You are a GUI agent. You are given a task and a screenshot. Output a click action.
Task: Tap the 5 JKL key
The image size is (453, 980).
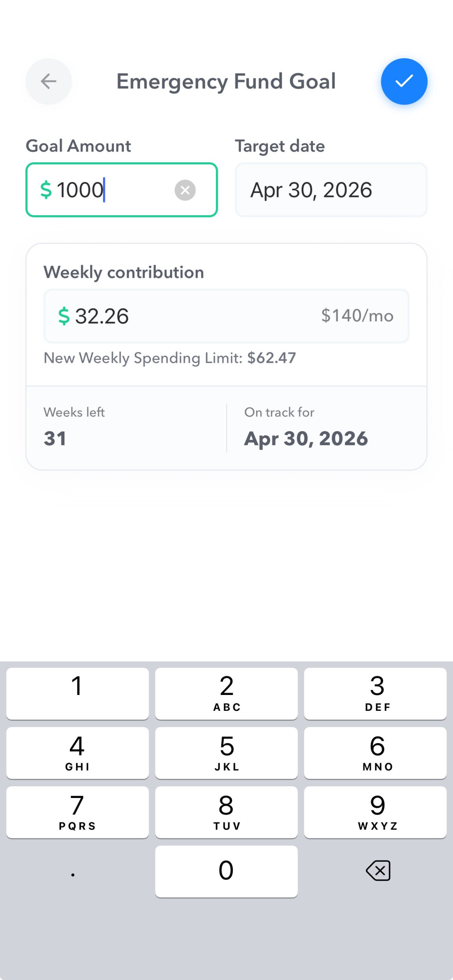(226, 753)
